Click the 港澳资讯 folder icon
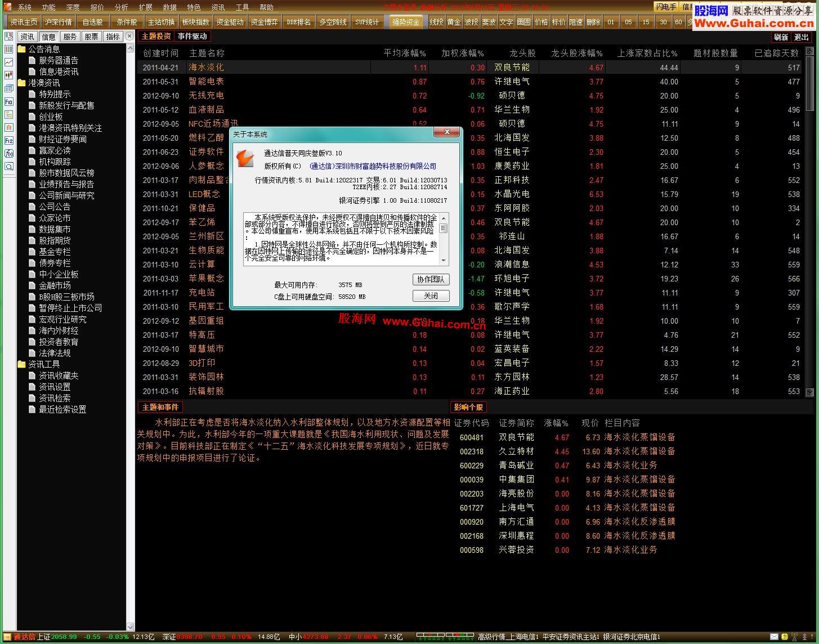 point(22,83)
